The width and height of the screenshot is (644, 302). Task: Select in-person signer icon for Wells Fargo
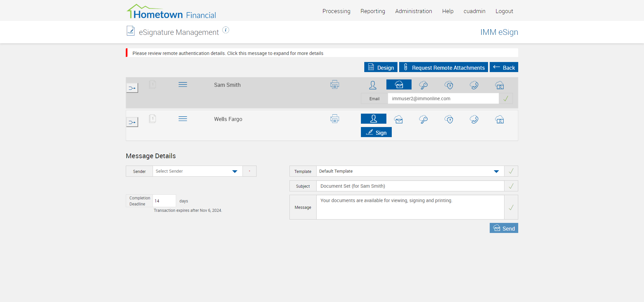click(373, 119)
